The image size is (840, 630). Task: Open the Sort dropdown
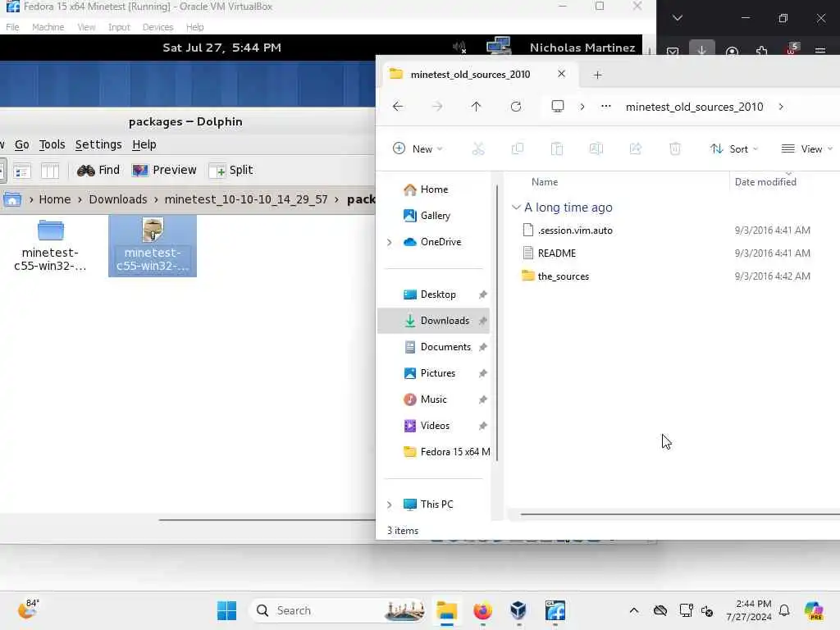(x=734, y=149)
